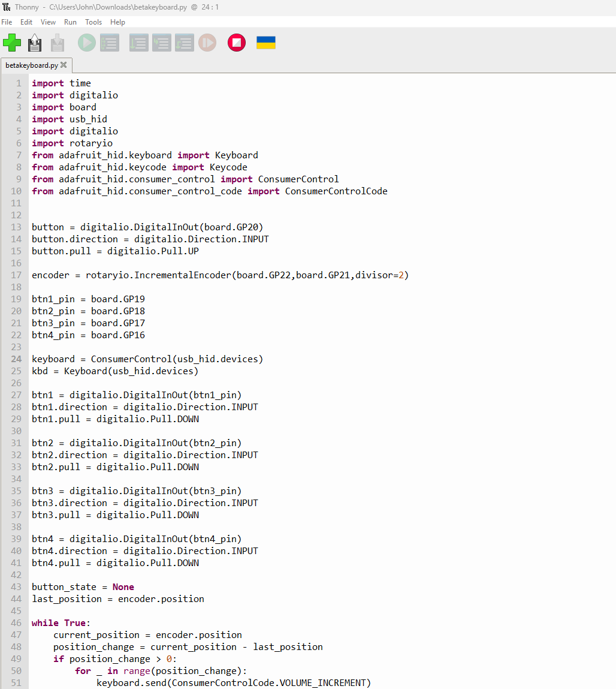Open the Tools menu
This screenshot has width=616, height=689.
click(93, 22)
